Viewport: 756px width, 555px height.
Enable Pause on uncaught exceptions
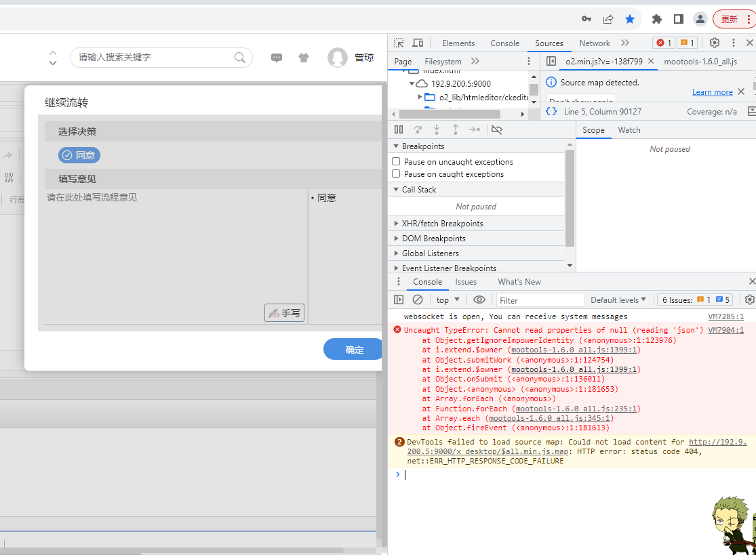pos(396,162)
